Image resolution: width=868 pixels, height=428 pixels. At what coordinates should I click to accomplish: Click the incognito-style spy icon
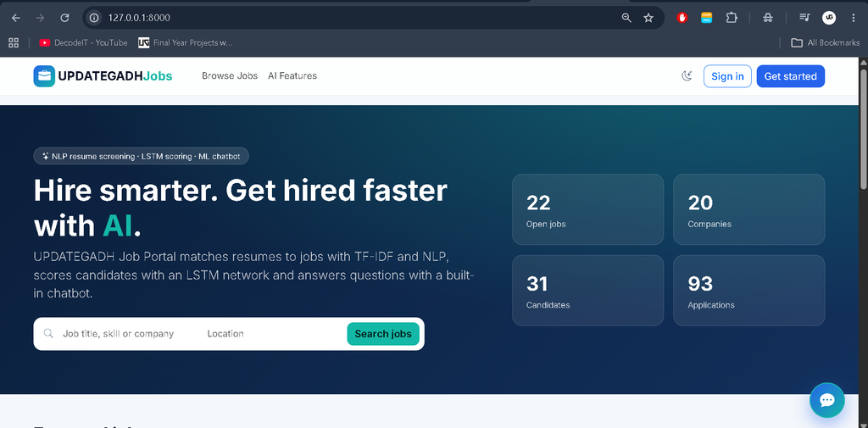pyautogui.click(x=767, y=18)
